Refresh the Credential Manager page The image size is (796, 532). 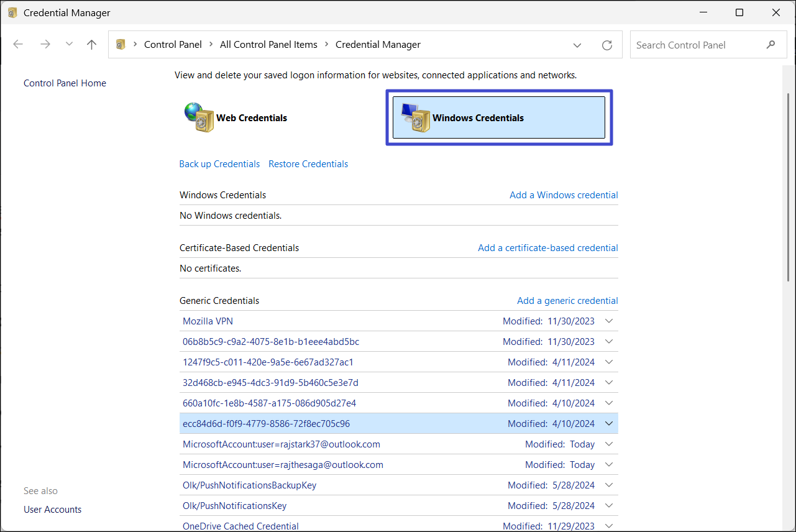[607, 45]
